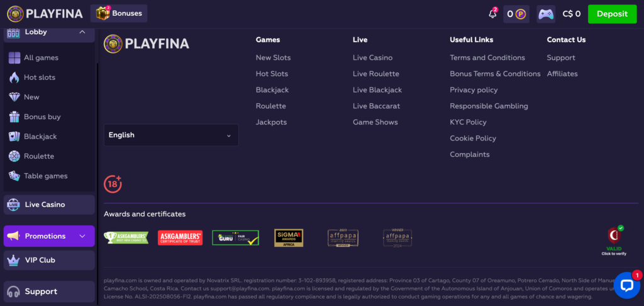Click the AskGamblers Certificate of Trust badge
Viewport: 644px width, 306px height.
tap(180, 238)
